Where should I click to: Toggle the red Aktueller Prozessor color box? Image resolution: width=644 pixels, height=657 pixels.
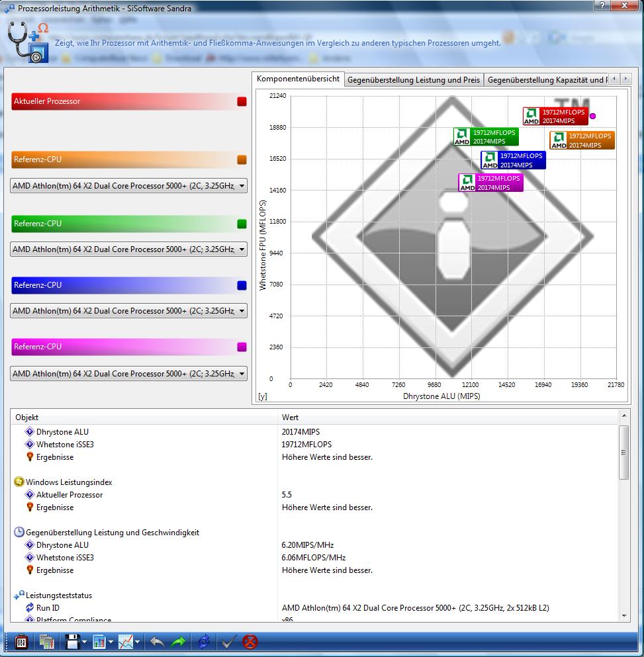pos(242,101)
